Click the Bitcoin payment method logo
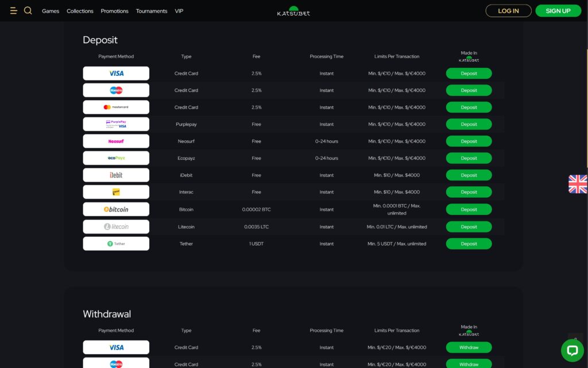Image resolution: width=588 pixels, height=368 pixels. tap(116, 209)
